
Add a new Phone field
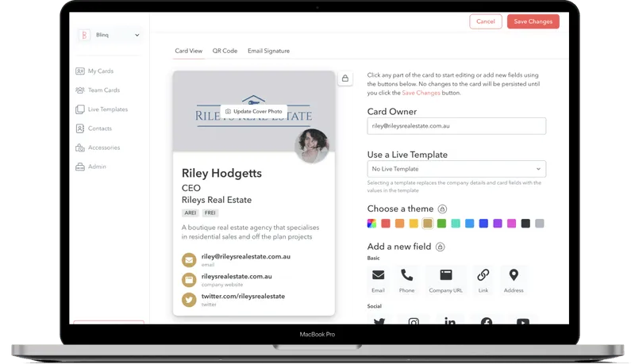click(x=406, y=281)
